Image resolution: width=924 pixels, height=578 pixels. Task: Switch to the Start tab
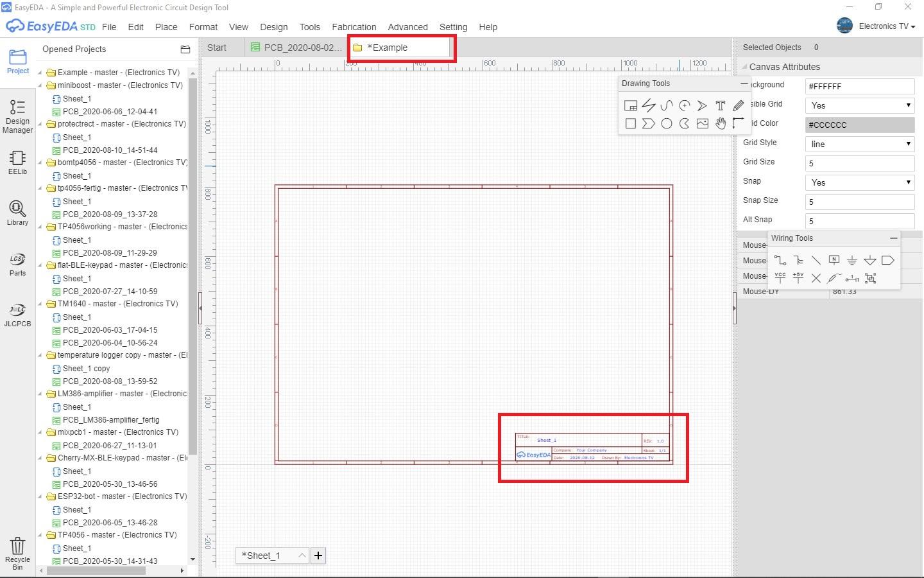(x=217, y=48)
